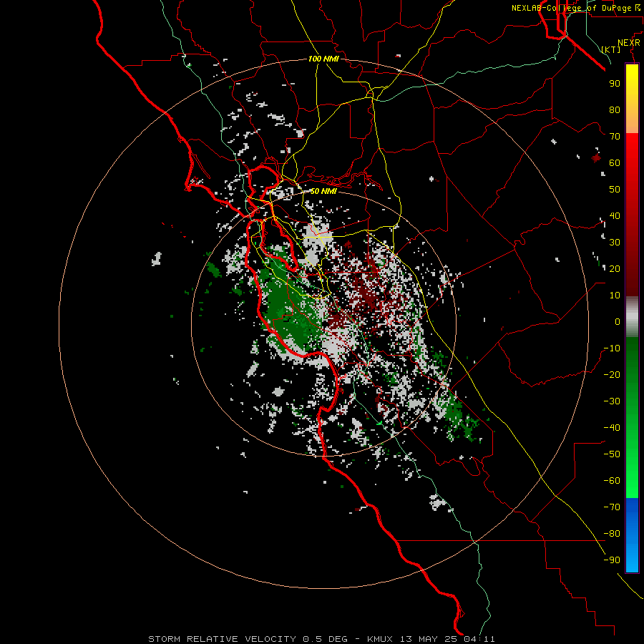The image size is (644, 644).
Task: Click the -40 value on the velocity scale
Action: (x=612, y=428)
